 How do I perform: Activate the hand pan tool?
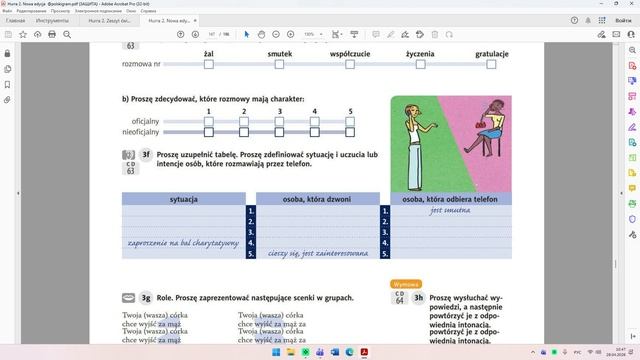coord(261,35)
